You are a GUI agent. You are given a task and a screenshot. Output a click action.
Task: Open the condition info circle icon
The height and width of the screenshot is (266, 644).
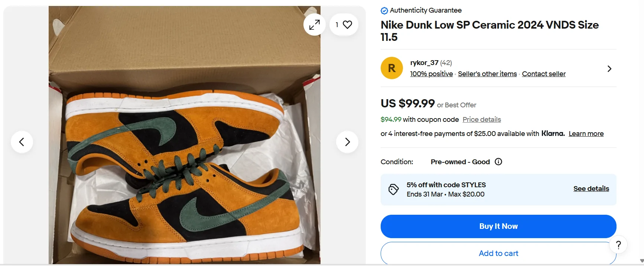(x=498, y=162)
